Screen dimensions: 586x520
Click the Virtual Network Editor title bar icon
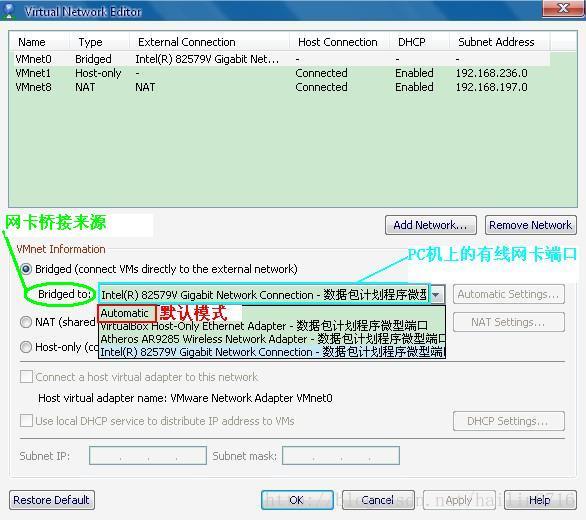[9, 10]
